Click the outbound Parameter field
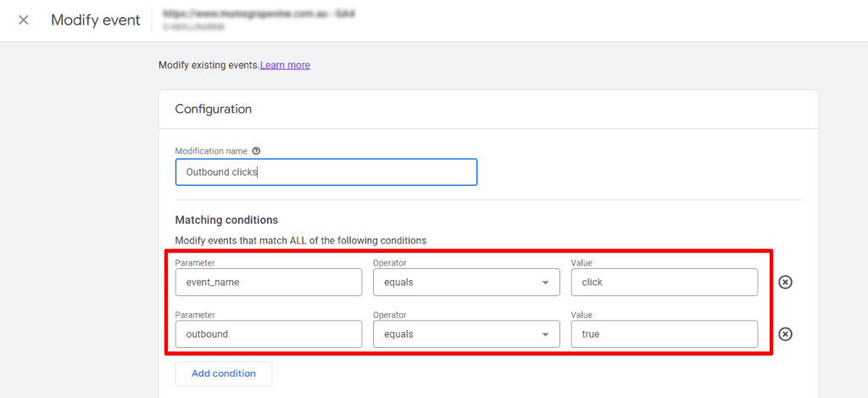This screenshot has width=868, height=398. tap(268, 334)
